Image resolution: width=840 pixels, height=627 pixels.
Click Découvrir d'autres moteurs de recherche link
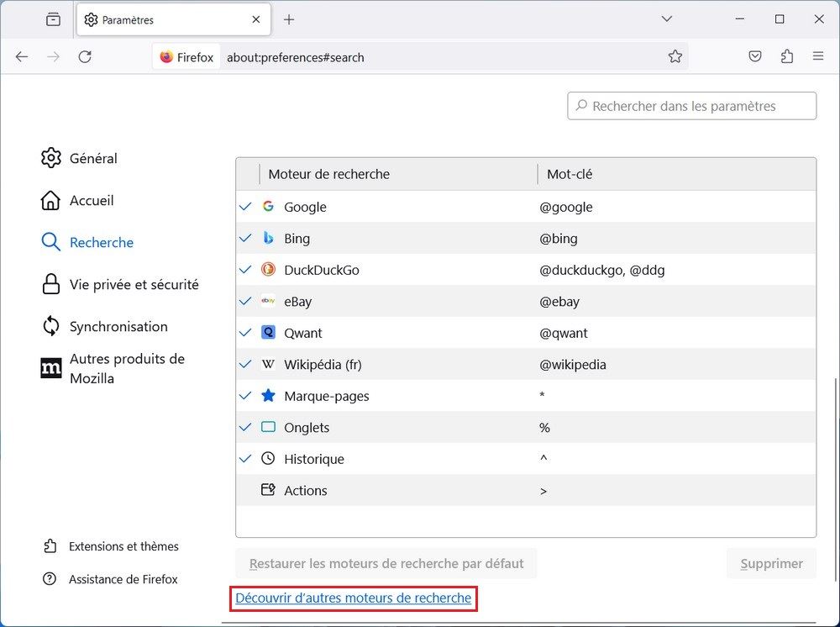353,598
